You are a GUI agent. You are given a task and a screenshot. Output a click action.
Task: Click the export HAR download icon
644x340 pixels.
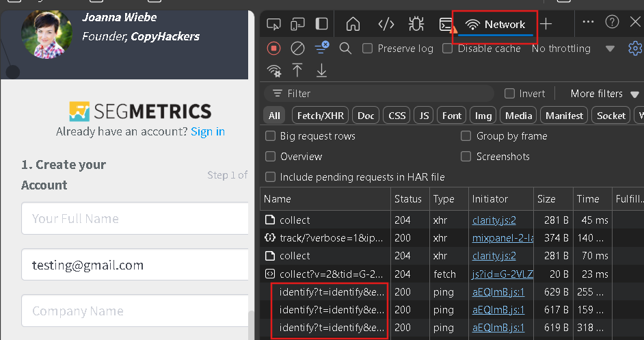pos(321,70)
